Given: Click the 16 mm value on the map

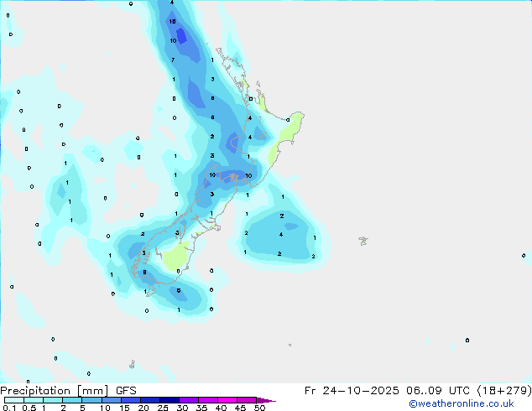Looking at the screenshot, I should pyautogui.click(x=172, y=22).
